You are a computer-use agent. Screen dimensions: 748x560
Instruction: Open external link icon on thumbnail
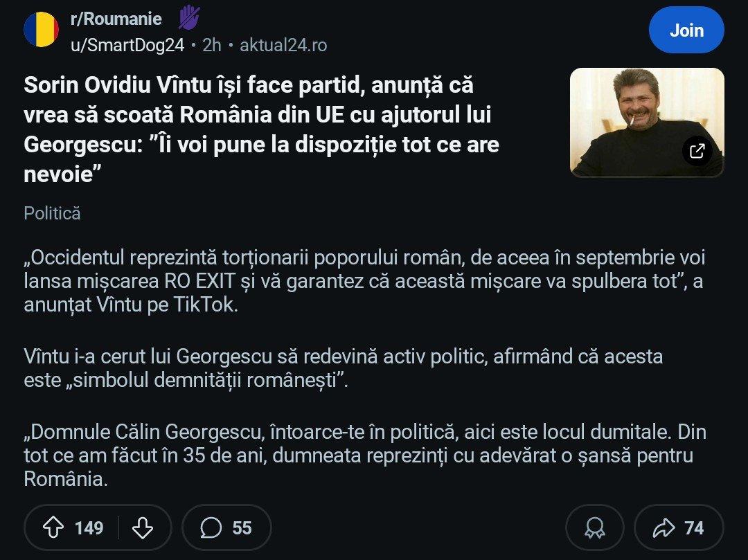pyautogui.click(x=697, y=151)
